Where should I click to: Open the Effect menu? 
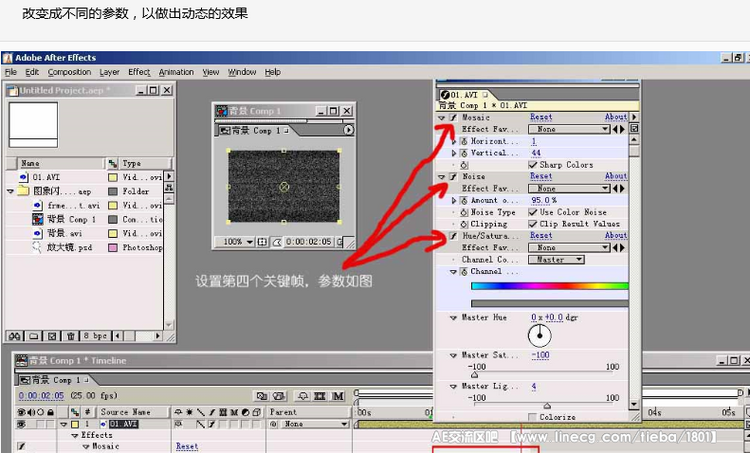point(139,72)
